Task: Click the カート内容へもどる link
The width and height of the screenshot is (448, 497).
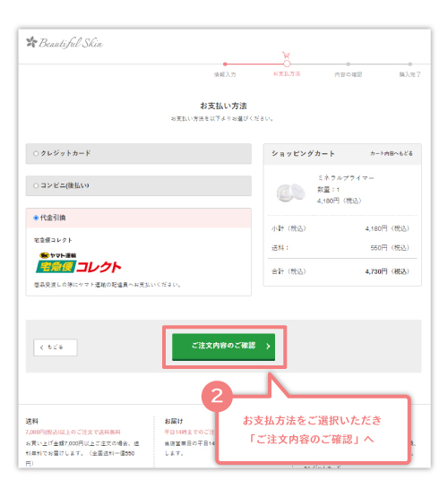Action: 392,153
